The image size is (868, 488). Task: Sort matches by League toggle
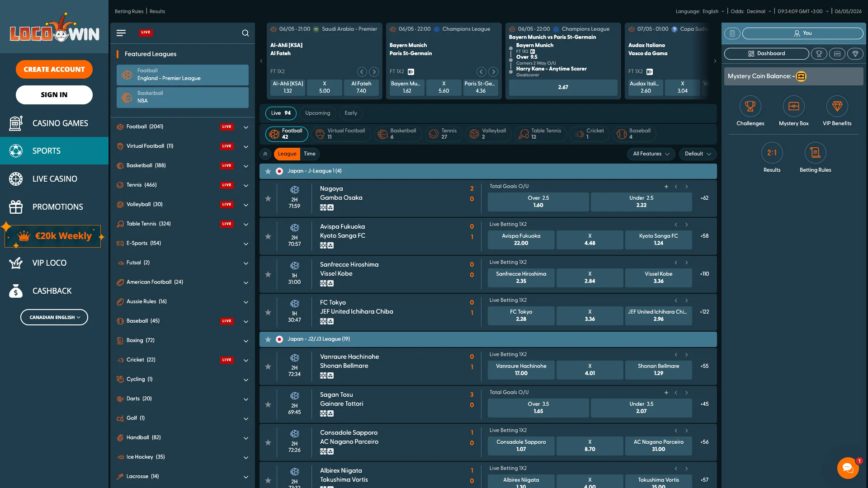[287, 154]
